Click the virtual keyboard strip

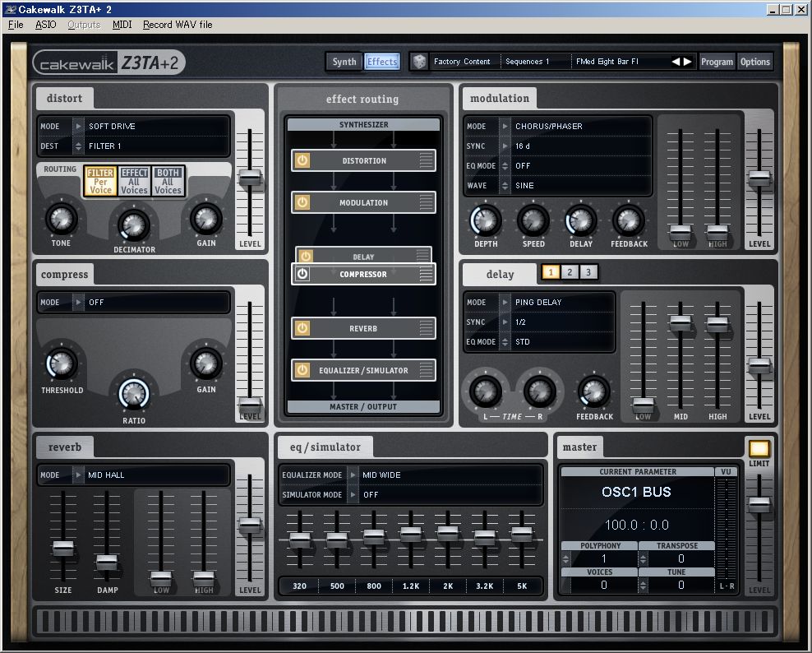(x=405, y=621)
